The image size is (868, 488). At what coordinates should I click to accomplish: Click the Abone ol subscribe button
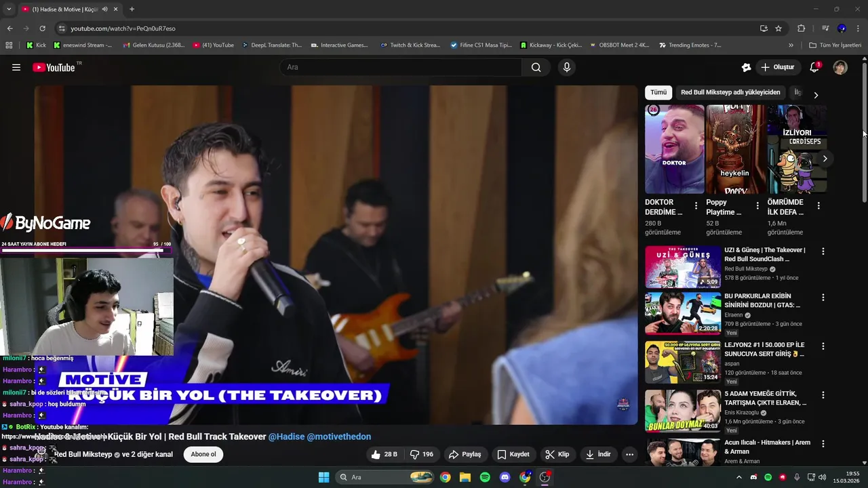[203, 454]
